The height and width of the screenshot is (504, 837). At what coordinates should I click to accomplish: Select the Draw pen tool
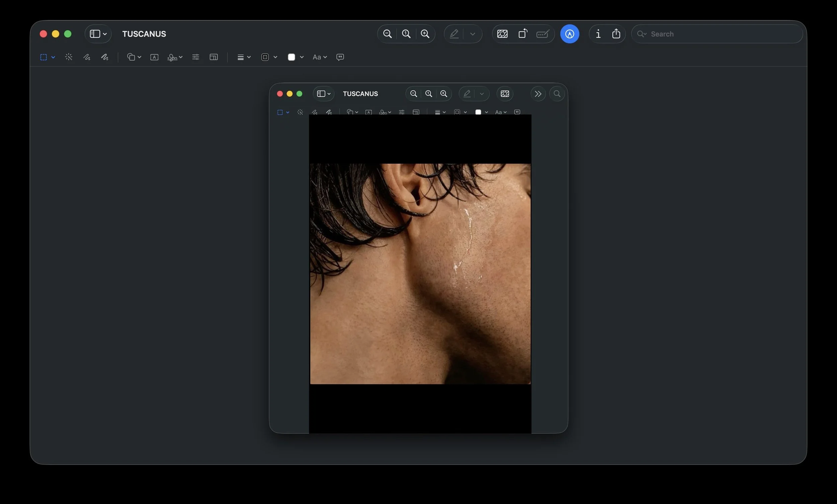click(x=104, y=57)
